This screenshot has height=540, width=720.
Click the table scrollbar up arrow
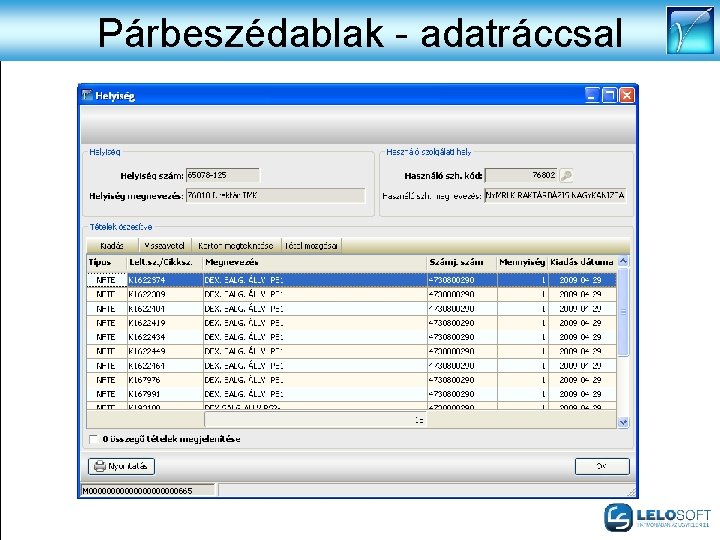coord(623,261)
